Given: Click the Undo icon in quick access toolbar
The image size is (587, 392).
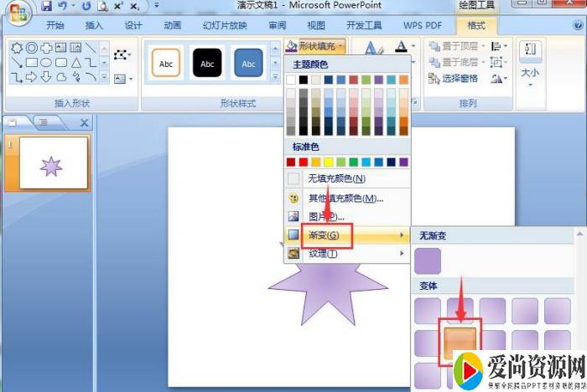Looking at the screenshot, I should click(63, 6).
